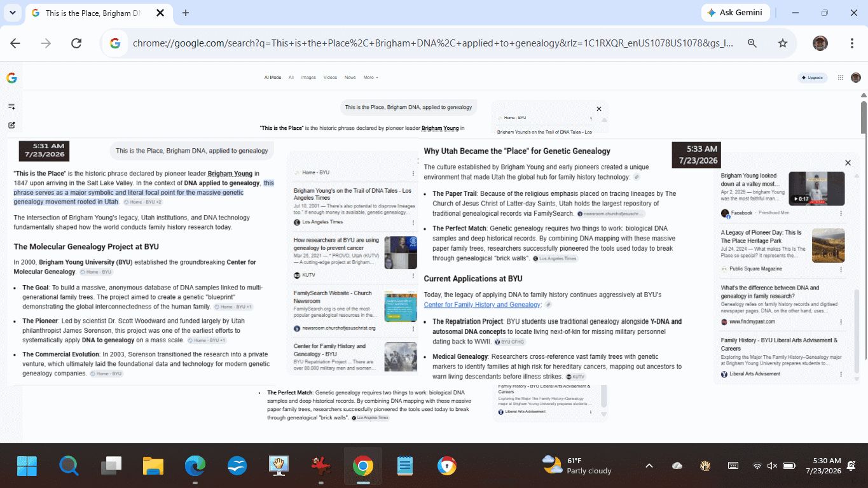Open 'Brigham Young's on the Trail of DNA Tales' source

tap(352, 194)
